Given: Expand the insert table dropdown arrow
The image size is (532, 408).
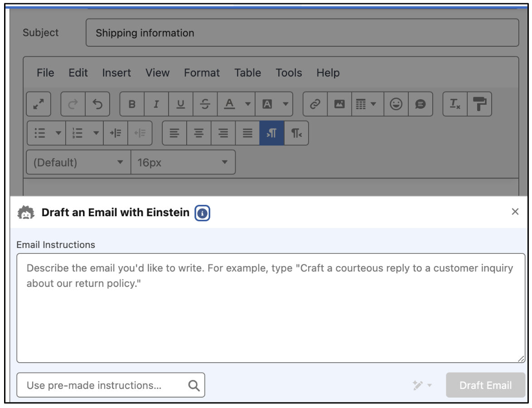Looking at the screenshot, I should point(373,104).
